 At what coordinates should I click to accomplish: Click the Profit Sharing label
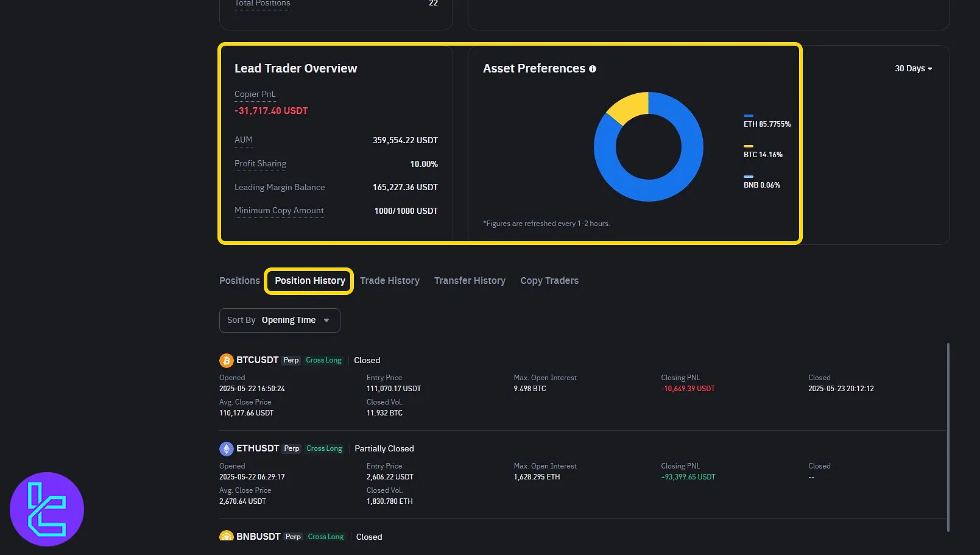(260, 164)
